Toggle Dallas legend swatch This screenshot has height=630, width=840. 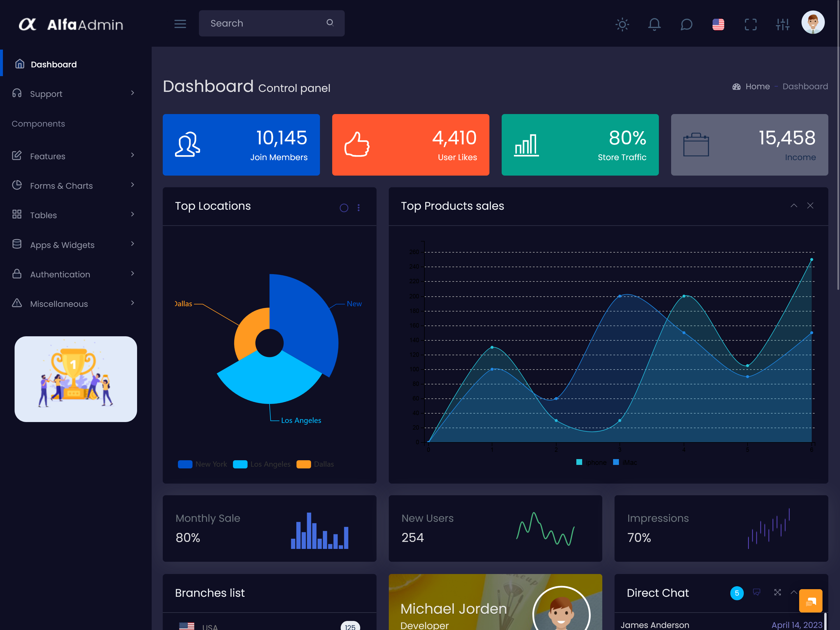[x=303, y=464]
